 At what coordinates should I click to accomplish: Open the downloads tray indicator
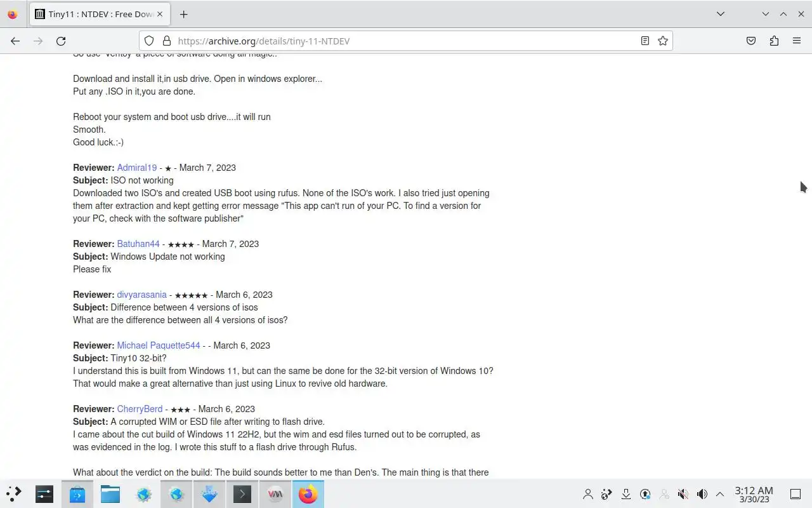[x=626, y=494]
